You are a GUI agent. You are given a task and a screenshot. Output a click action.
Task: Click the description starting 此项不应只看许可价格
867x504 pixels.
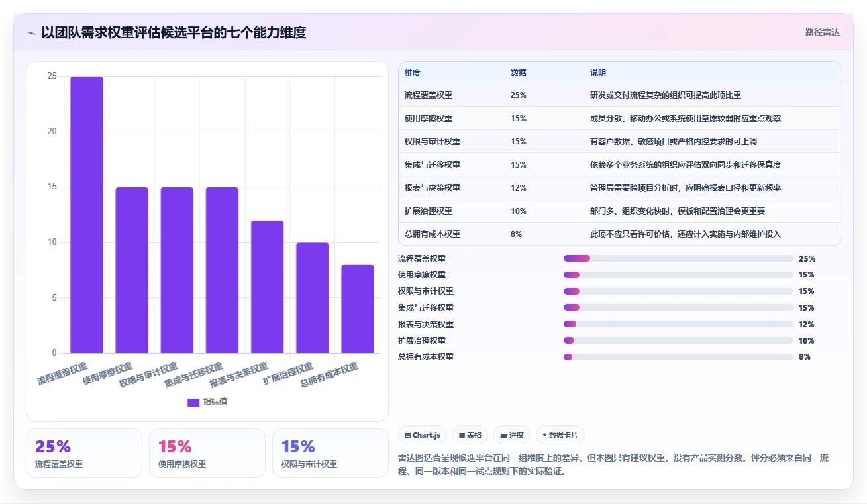pyautogui.click(x=686, y=234)
